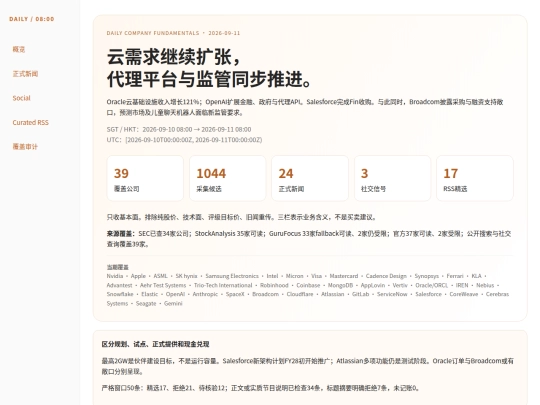The width and height of the screenshot is (540, 405).
Task: Click Samsung Electronics in the coverage list
Action: pyautogui.click(x=232, y=276)
